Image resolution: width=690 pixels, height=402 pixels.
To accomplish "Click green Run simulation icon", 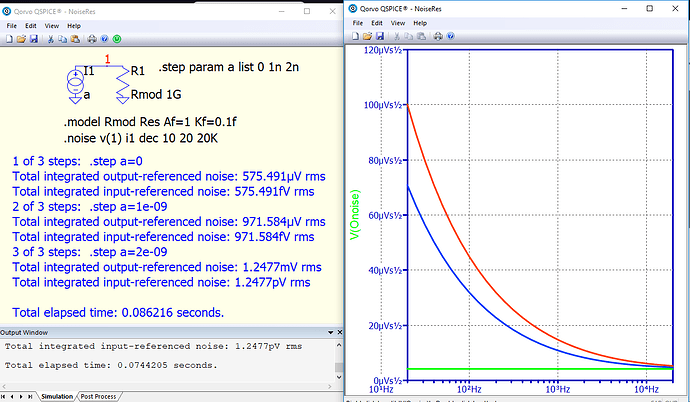I will click(117, 38).
